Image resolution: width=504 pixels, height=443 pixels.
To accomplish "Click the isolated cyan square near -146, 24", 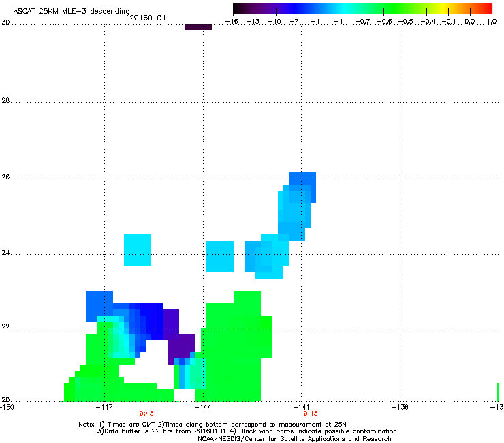I will 138,250.
